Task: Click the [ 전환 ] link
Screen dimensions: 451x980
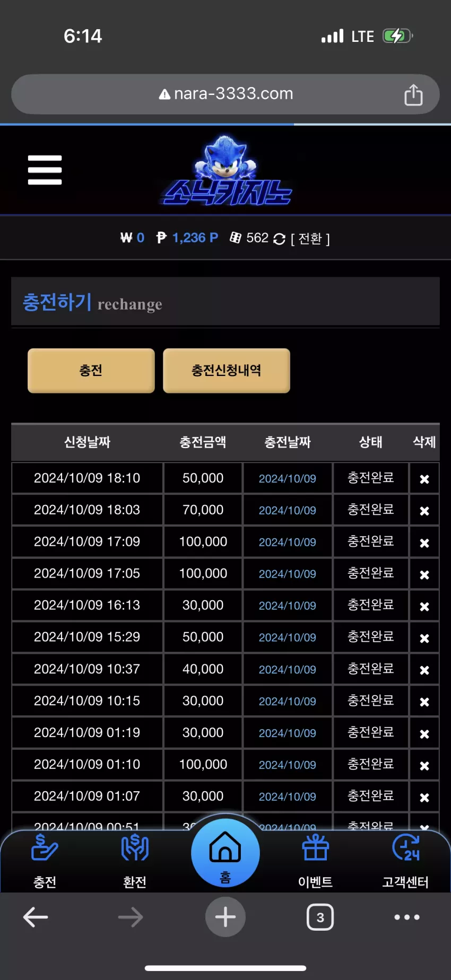Action: pos(310,239)
